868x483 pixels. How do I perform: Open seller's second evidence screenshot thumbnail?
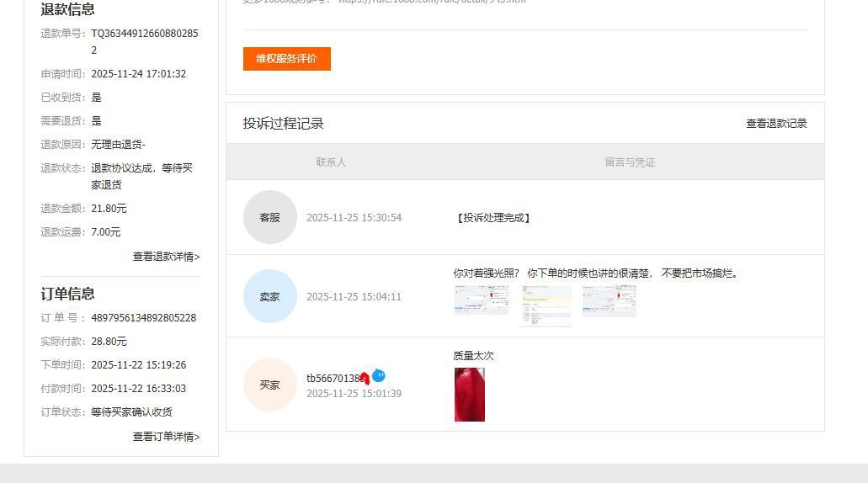pos(546,306)
